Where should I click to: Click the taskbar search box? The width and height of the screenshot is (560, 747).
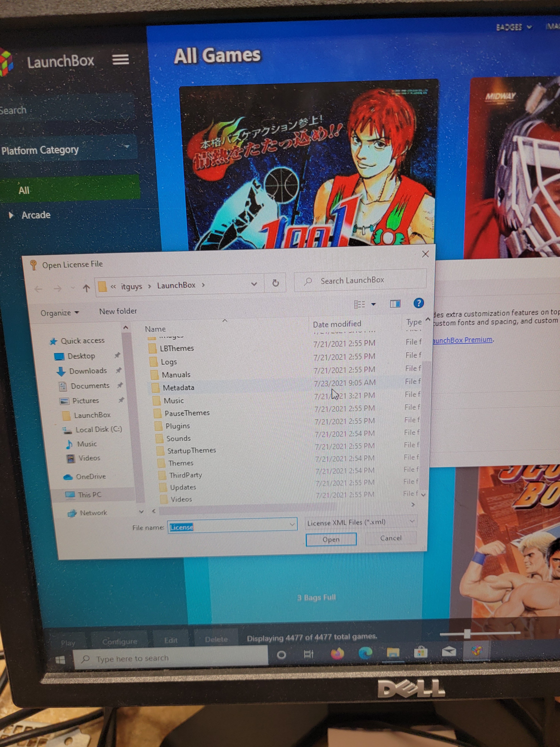coord(171,657)
